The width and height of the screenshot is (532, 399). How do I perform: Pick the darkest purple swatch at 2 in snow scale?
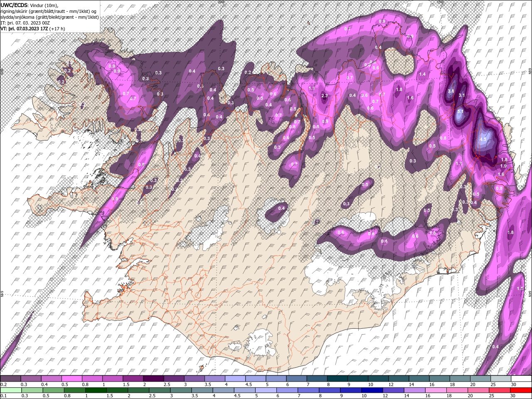(x=153, y=379)
